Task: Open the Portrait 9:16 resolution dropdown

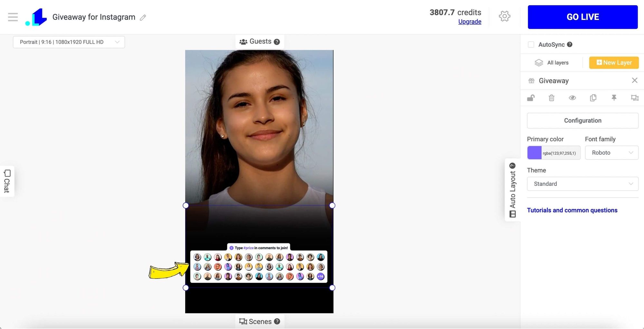Action: click(x=69, y=42)
